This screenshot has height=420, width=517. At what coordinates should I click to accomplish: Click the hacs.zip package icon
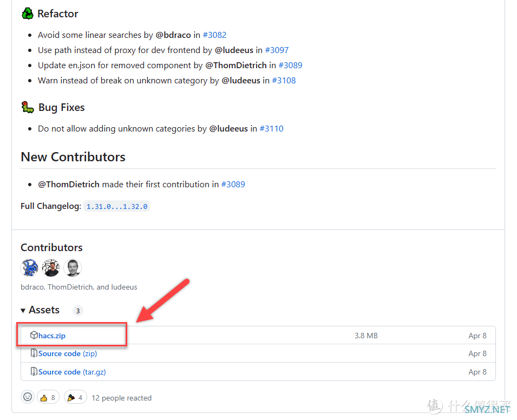click(x=34, y=335)
